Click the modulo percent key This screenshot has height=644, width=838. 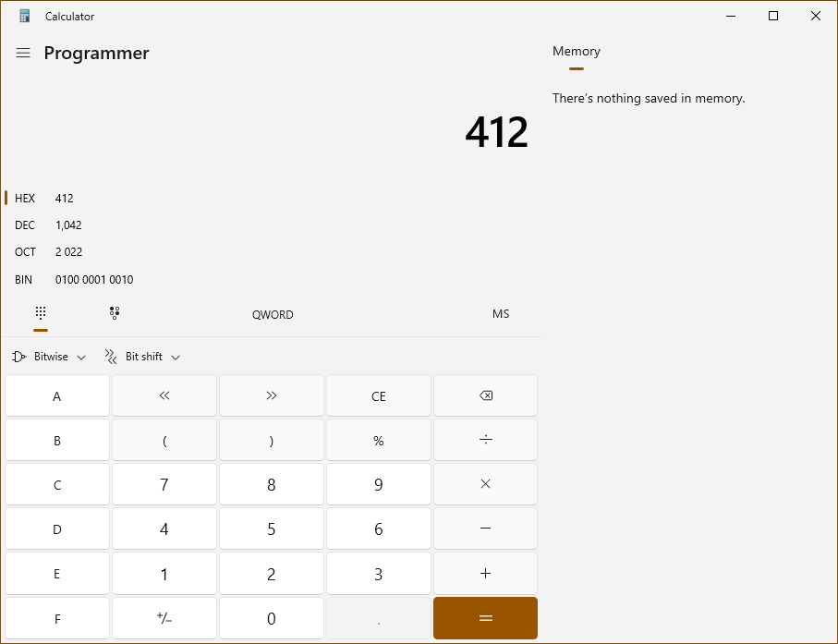coord(379,440)
